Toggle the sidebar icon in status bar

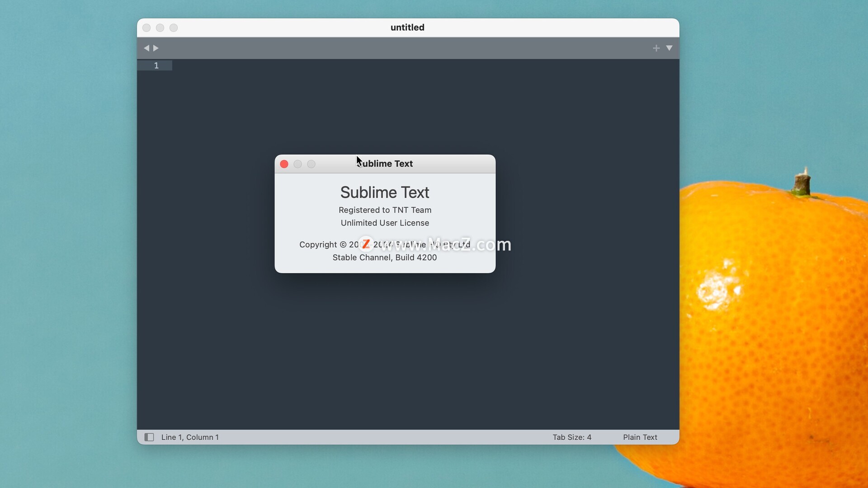[149, 437]
